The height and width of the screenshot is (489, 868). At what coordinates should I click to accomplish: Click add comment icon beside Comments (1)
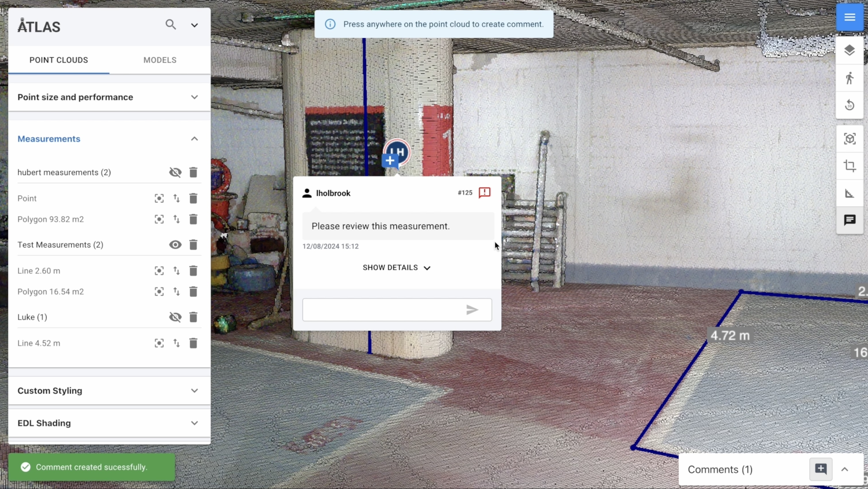821,469
